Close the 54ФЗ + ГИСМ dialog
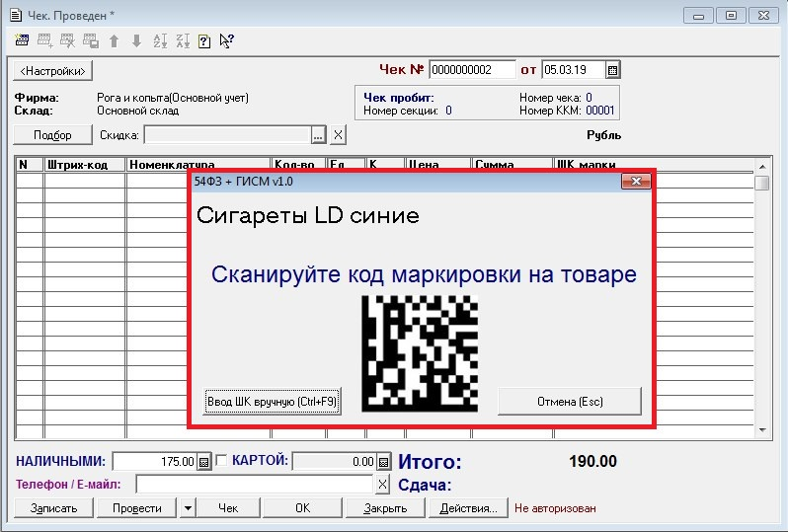 [636, 182]
